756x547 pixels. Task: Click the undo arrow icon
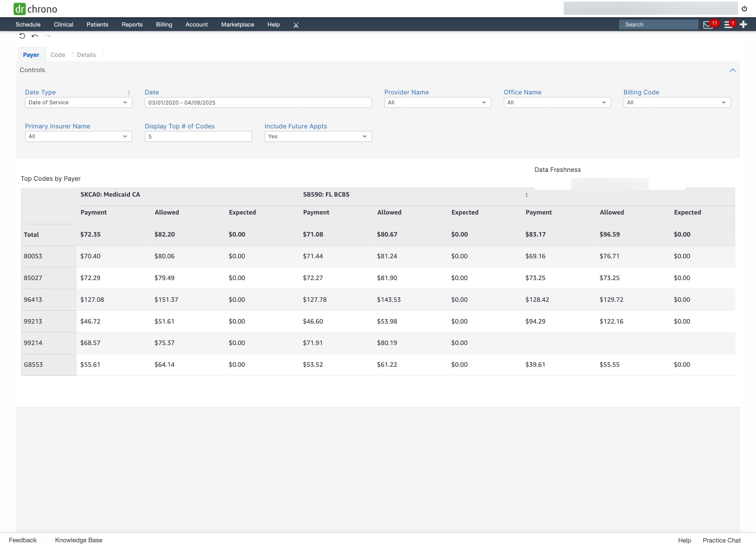35,36
